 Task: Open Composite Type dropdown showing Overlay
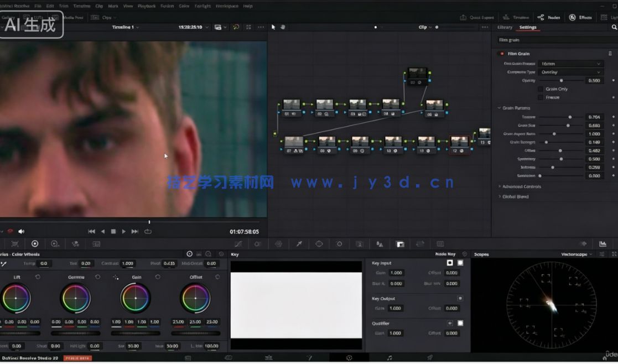click(x=570, y=72)
